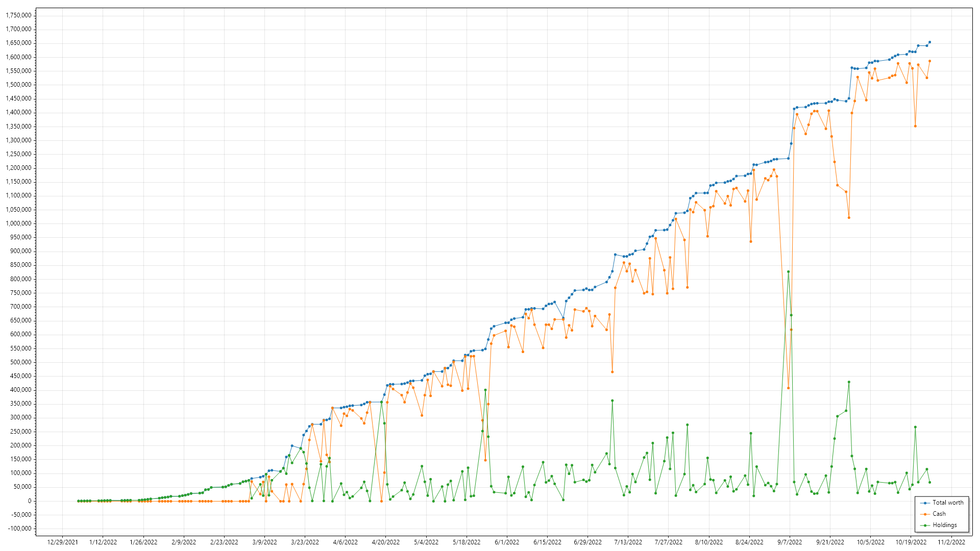
Task: Click the 5/18/2022 date axis label
Action: (x=467, y=542)
